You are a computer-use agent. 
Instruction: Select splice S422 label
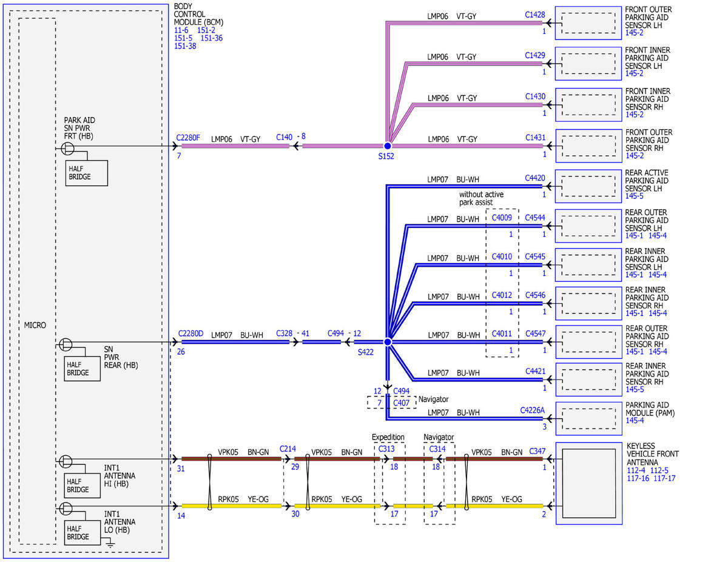[366, 352]
